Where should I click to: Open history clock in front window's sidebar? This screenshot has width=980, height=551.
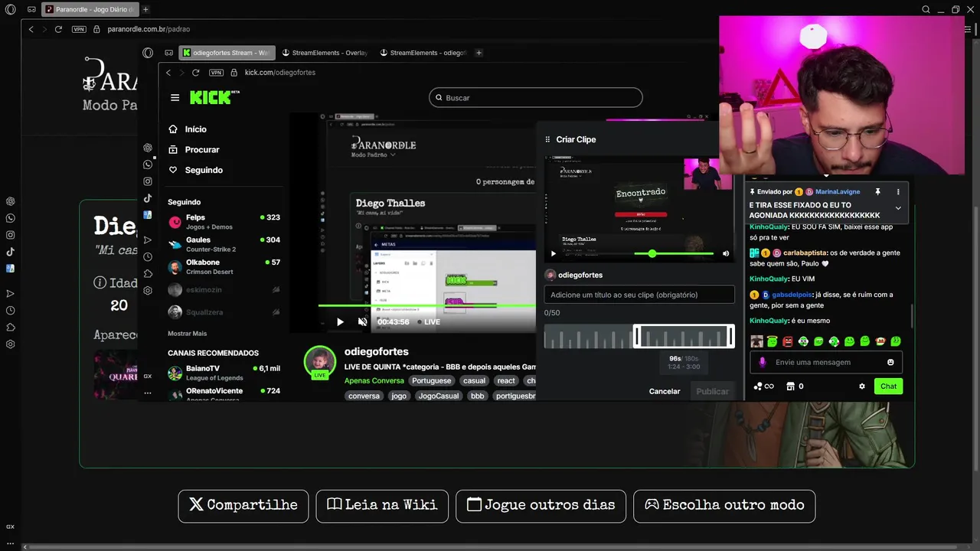(x=148, y=257)
